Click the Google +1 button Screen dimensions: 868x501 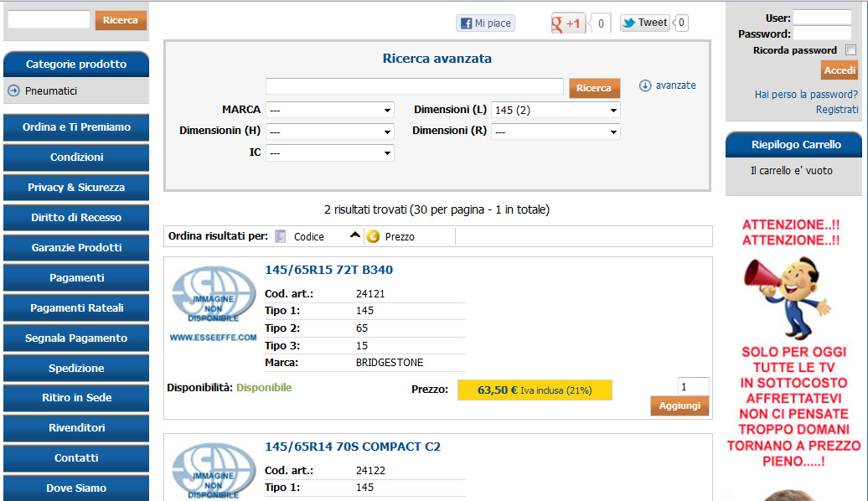568,23
